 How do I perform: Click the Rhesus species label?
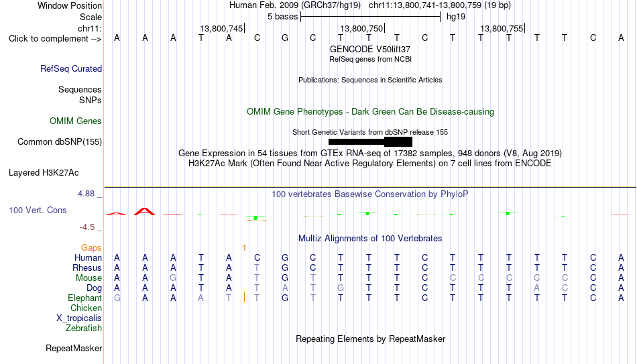[87, 268]
